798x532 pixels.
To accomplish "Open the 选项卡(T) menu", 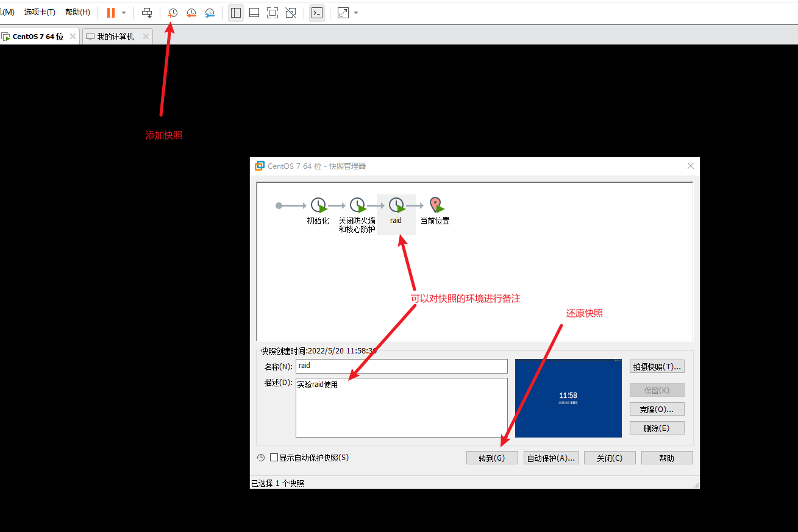I will click(x=40, y=12).
